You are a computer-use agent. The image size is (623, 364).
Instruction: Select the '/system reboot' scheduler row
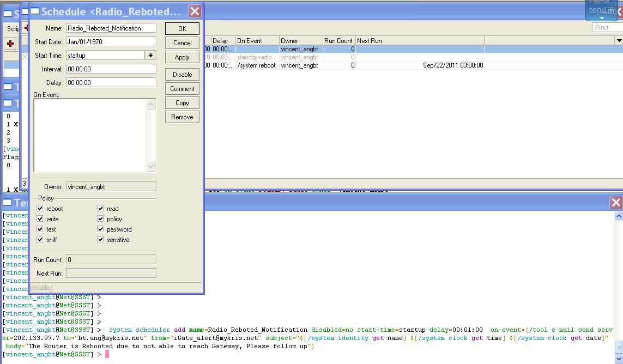(x=344, y=65)
